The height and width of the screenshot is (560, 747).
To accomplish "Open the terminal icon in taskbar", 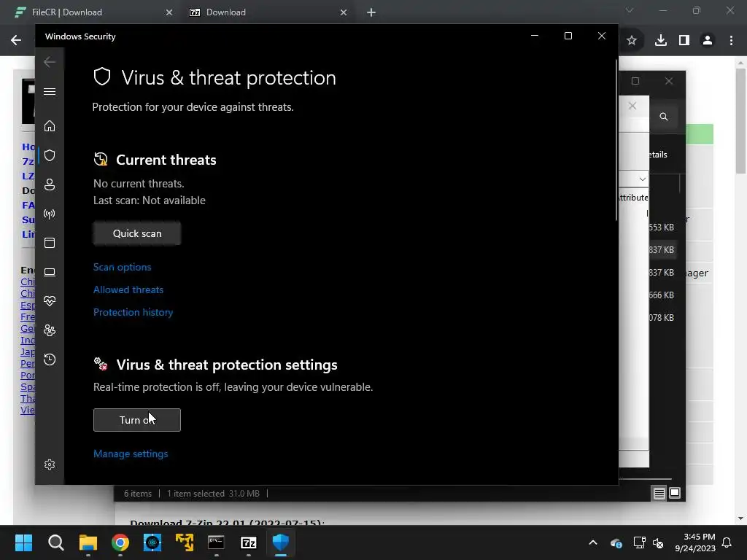I will (216, 542).
